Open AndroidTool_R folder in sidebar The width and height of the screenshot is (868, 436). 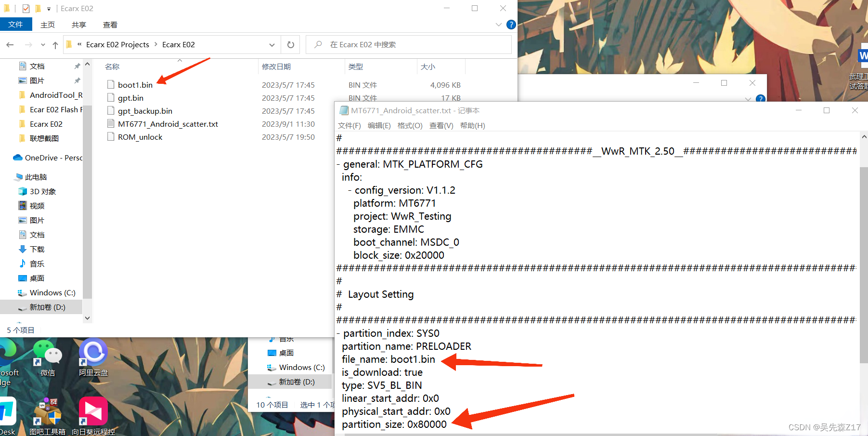click(56, 95)
